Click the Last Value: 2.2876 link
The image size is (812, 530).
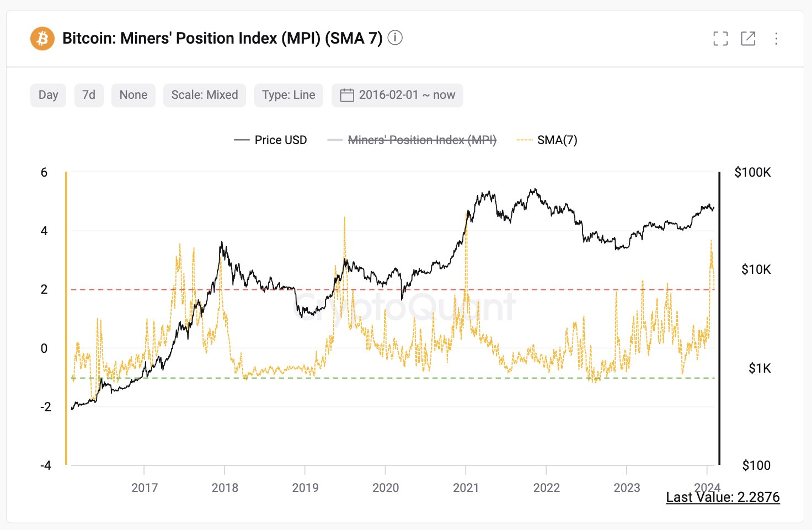[723, 497]
